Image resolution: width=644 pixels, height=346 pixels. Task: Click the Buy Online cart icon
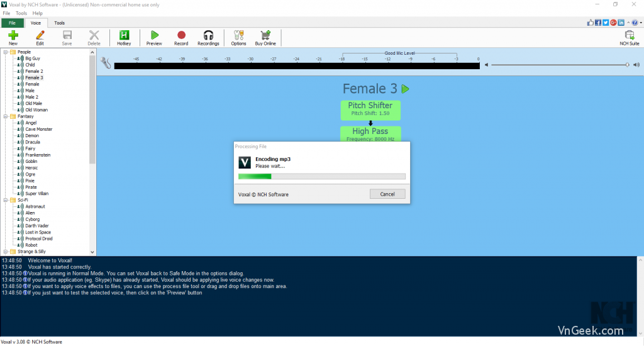(265, 35)
